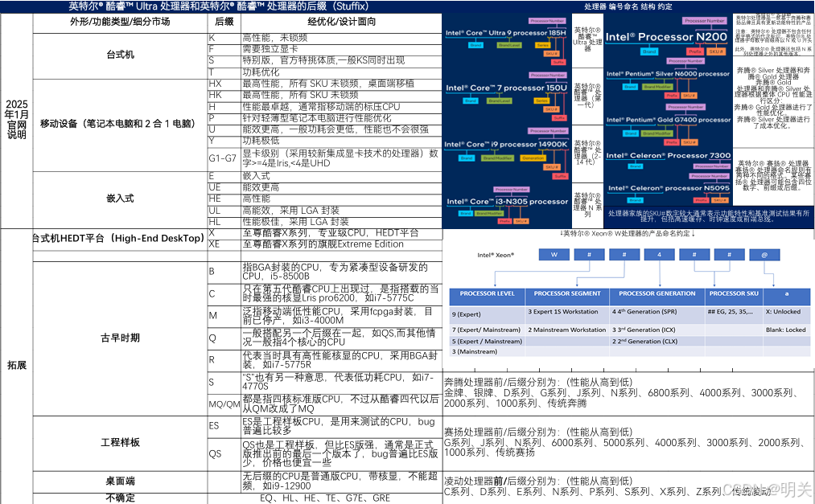Select the W box in Xeon diagram
This screenshot has width=815, height=504.
(554, 255)
